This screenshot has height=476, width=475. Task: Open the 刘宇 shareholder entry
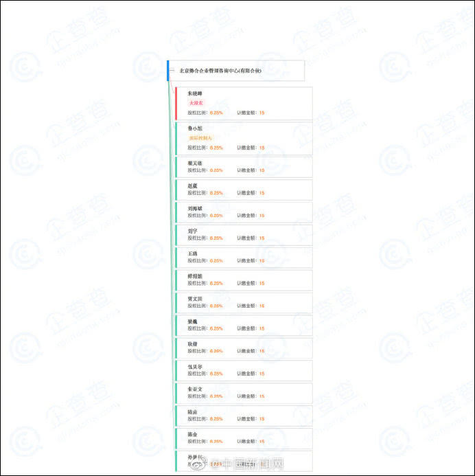click(x=244, y=235)
